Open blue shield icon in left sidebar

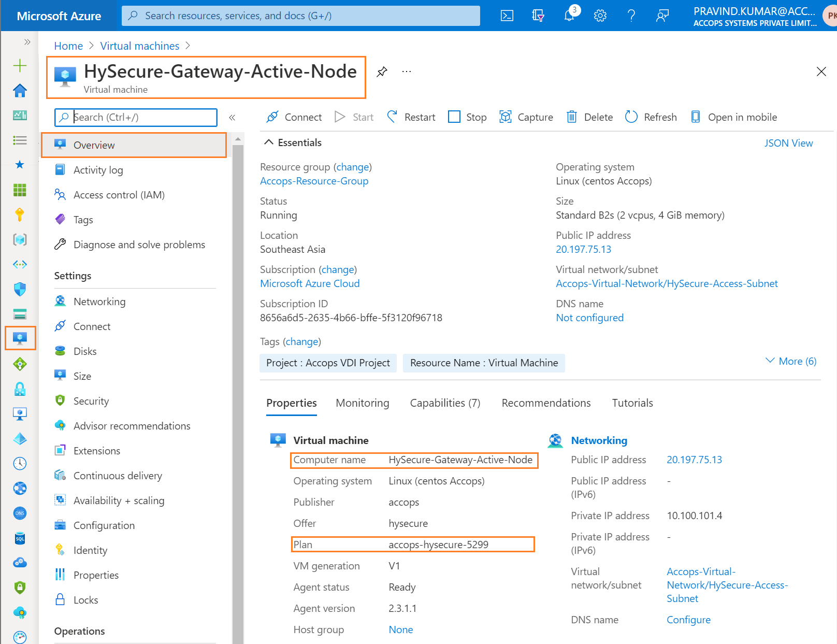pos(20,289)
